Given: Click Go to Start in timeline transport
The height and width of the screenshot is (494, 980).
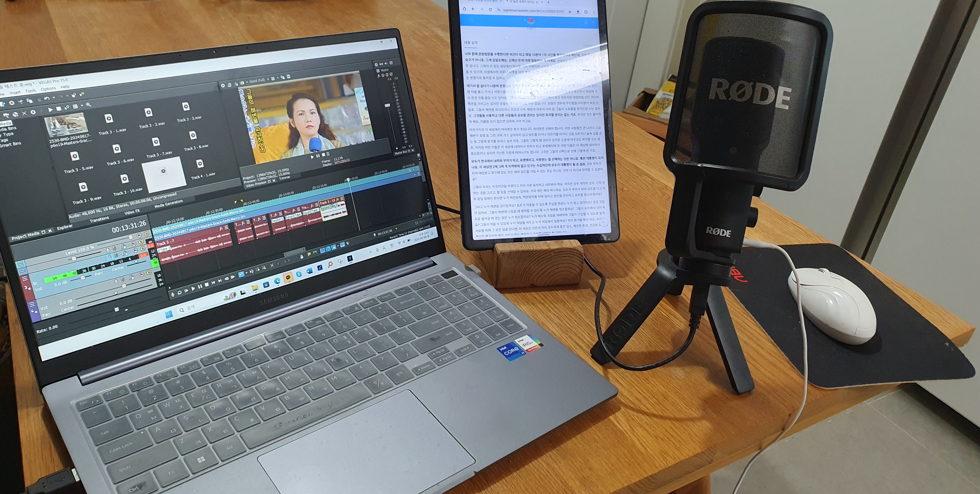Looking at the screenshot, I should 213,283.
